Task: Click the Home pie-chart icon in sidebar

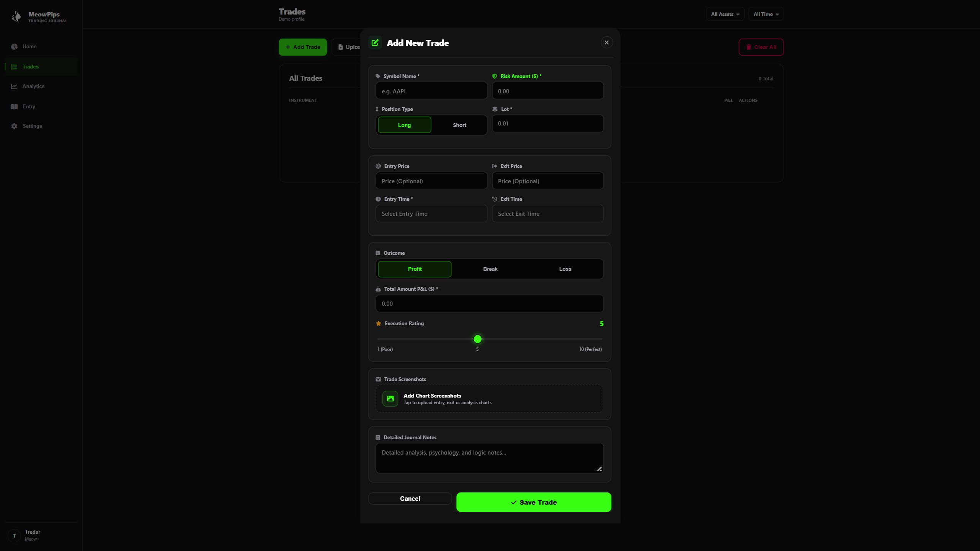Action: (x=14, y=47)
